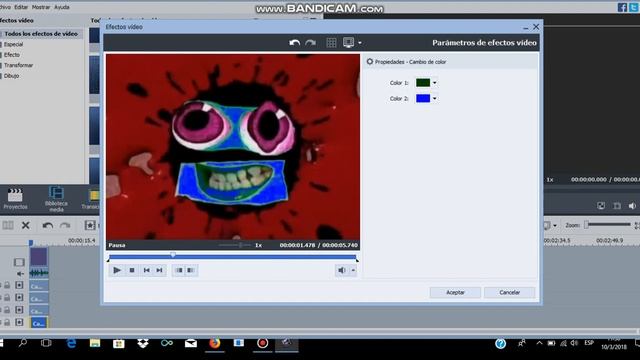Click the Color 2 blue swatch

coord(423,98)
